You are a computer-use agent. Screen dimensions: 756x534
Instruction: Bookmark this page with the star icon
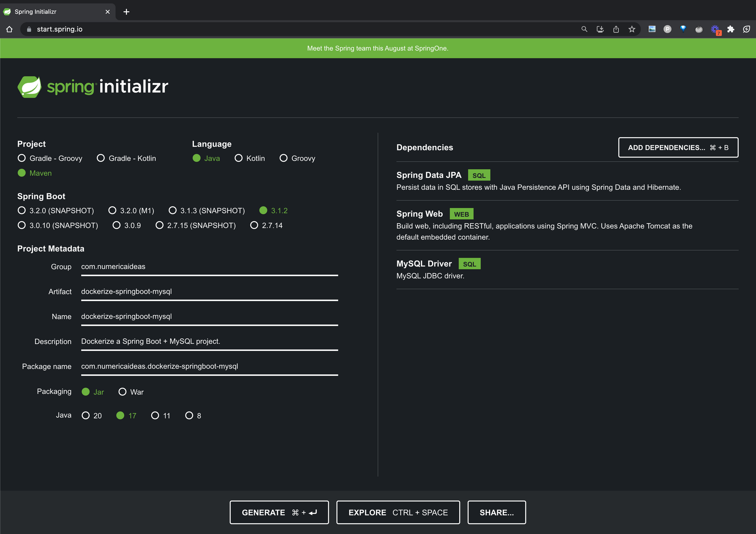click(x=632, y=29)
